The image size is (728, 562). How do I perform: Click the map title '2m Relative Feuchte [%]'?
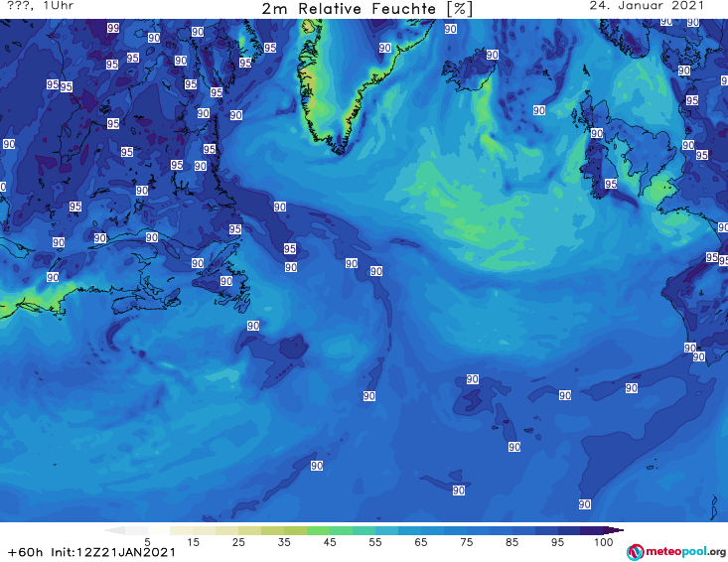[x=366, y=9]
